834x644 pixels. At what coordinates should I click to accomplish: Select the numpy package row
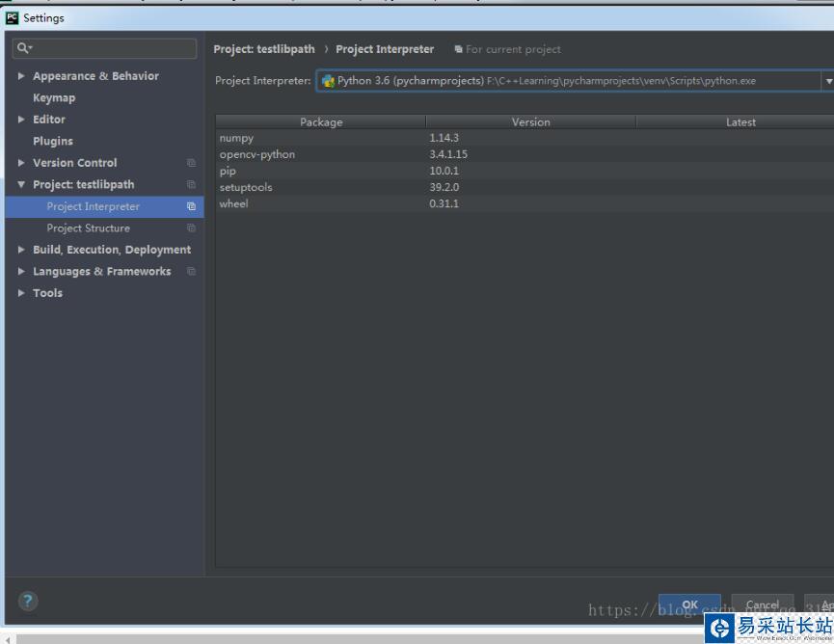click(525, 138)
